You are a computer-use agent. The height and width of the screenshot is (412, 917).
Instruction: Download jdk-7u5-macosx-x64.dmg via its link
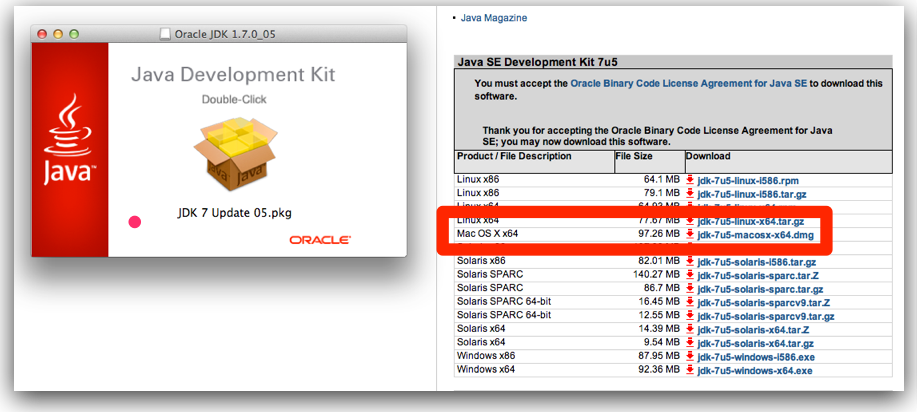pos(755,235)
